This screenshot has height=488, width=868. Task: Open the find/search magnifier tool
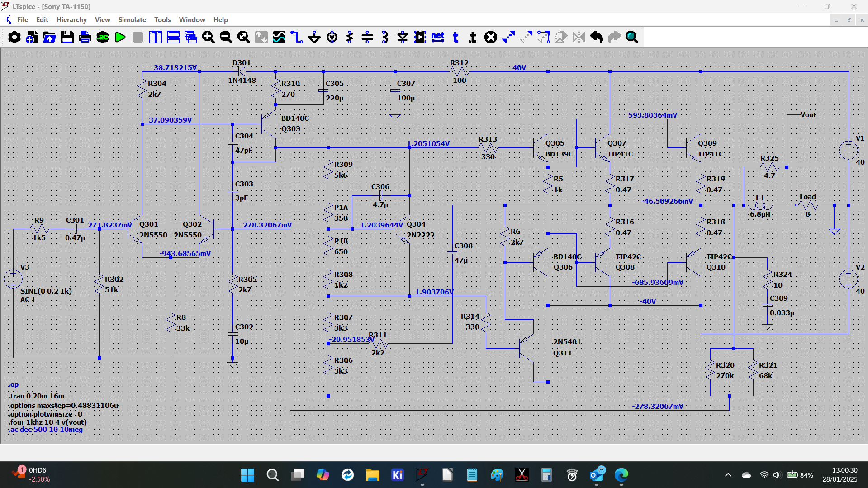(632, 37)
